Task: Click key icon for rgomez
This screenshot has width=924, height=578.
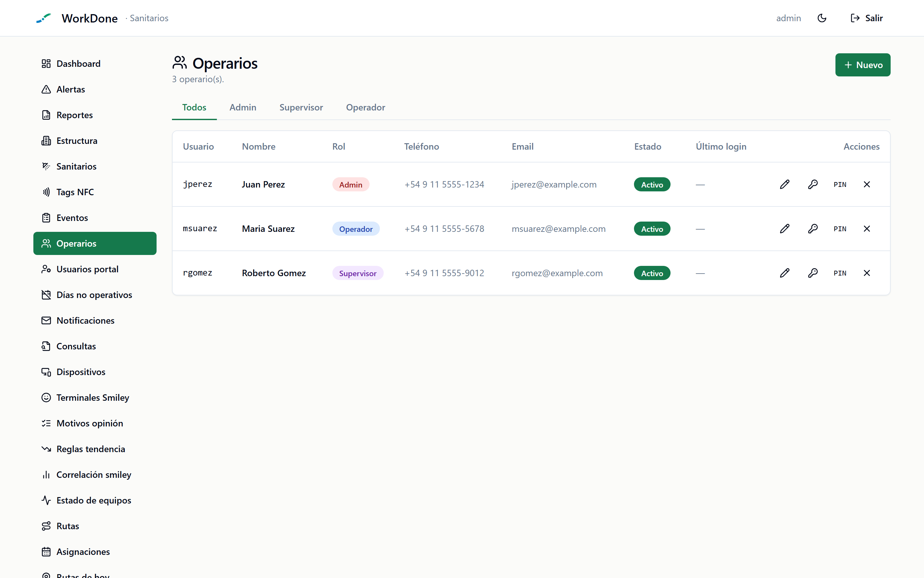Action: coord(812,273)
